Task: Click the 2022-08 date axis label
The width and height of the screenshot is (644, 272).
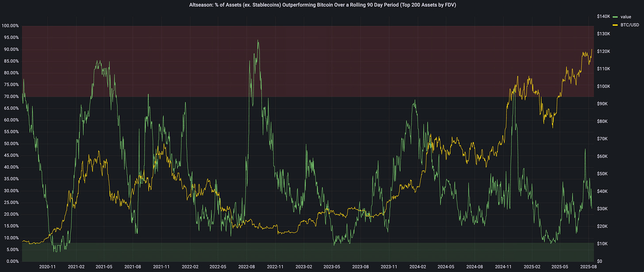Action: point(246,267)
